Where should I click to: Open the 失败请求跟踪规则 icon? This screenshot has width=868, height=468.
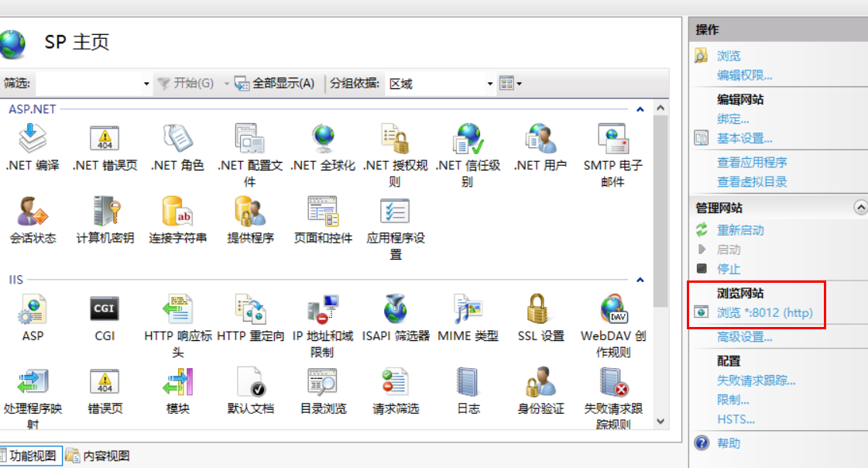612,382
